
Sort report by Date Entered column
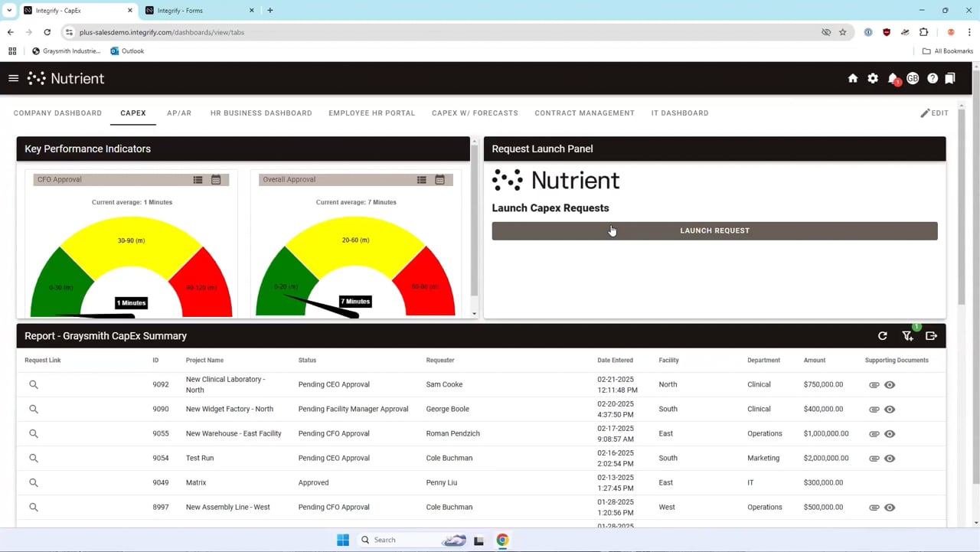tap(615, 360)
